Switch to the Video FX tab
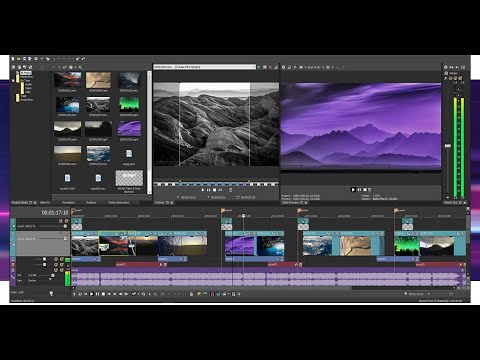 click(x=45, y=202)
